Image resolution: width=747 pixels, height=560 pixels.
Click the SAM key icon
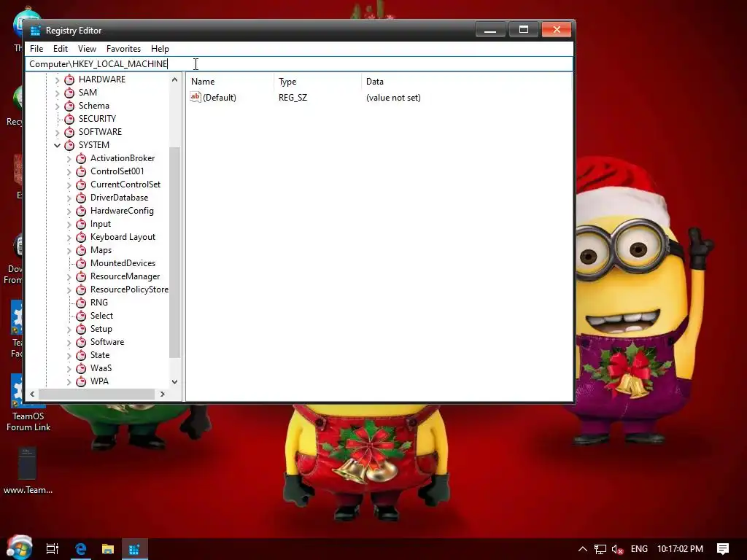pos(69,93)
